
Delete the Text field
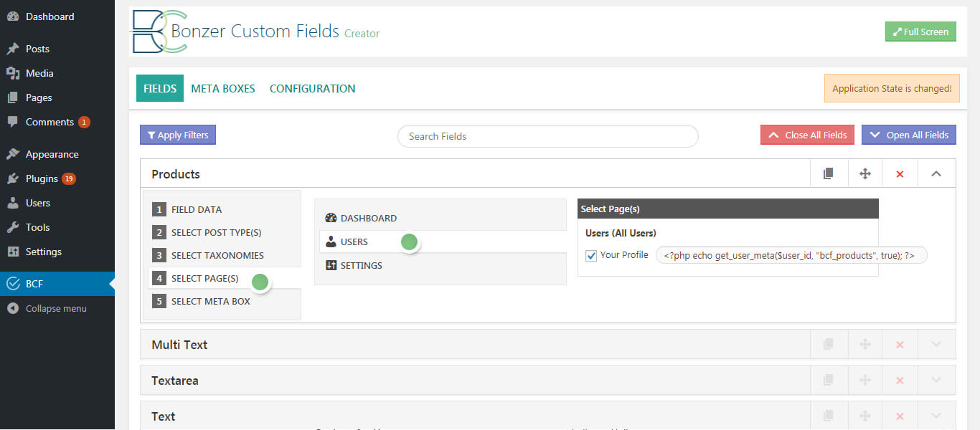[x=900, y=416]
